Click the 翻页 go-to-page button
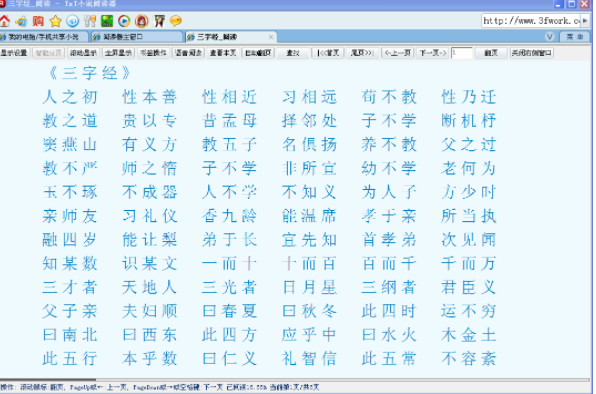The width and height of the screenshot is (596, 394). [x=491, y=53]
